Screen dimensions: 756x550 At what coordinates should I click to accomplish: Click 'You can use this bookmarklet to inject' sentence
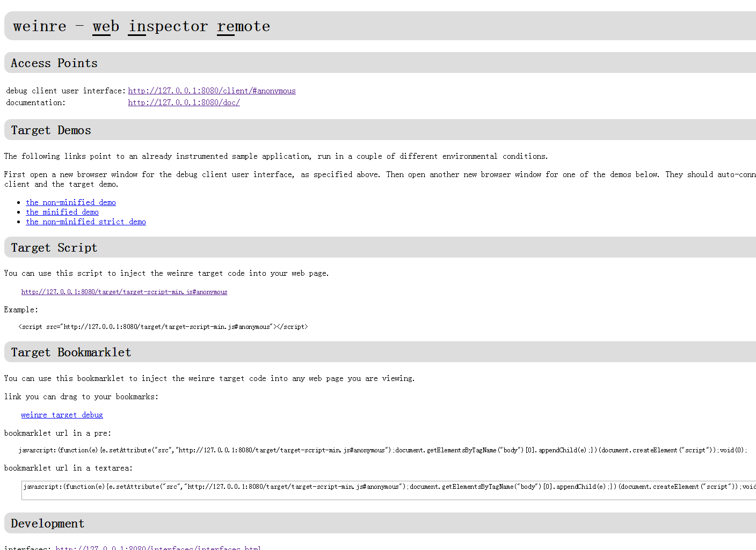[209, 378]
